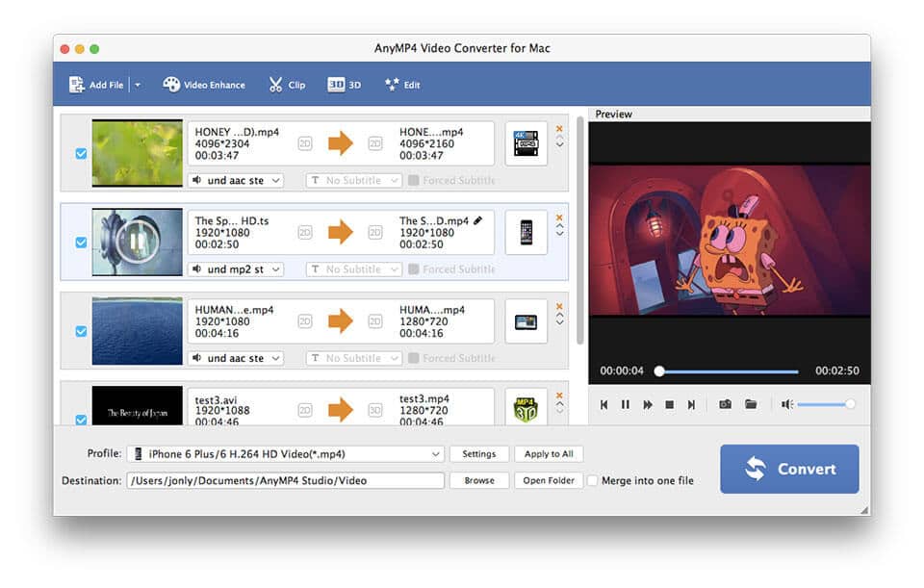Click the Apply to All button
Screen dimensions: 924x588
coord(549,454)
